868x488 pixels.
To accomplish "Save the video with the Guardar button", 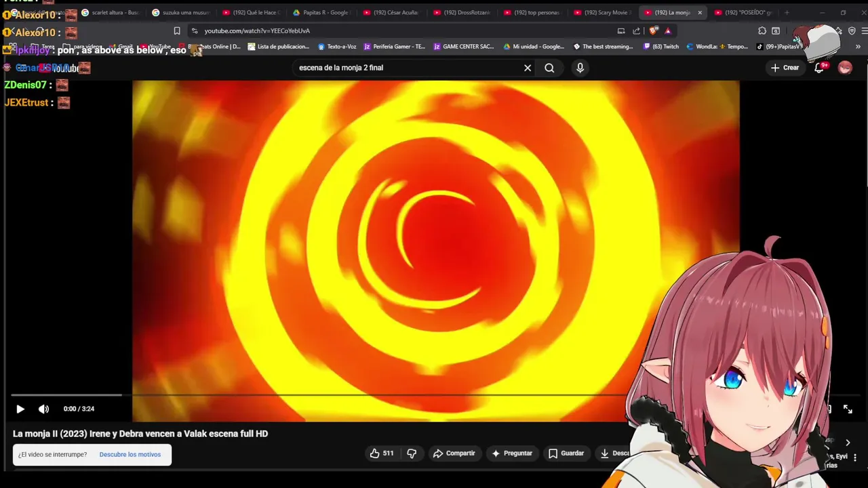I will click(566, 453).
